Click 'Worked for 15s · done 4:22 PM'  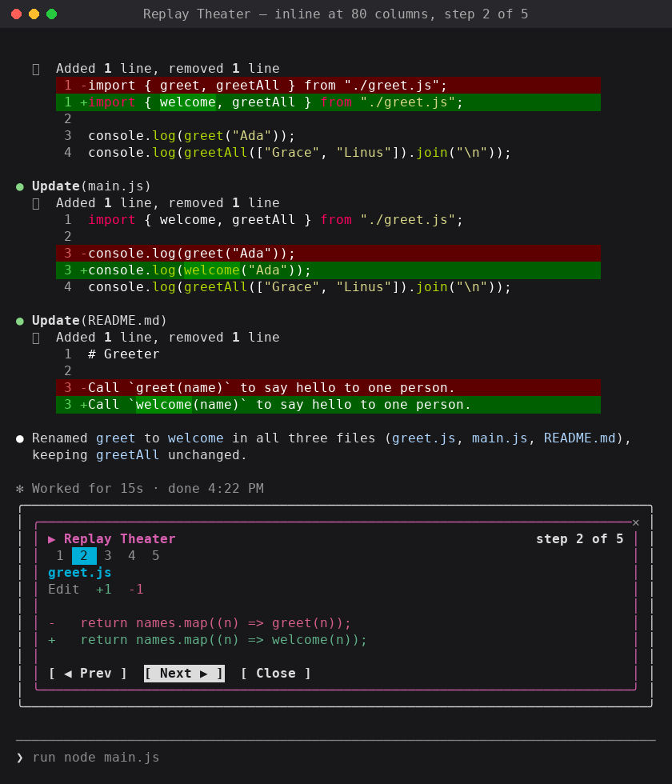point(147,489)
